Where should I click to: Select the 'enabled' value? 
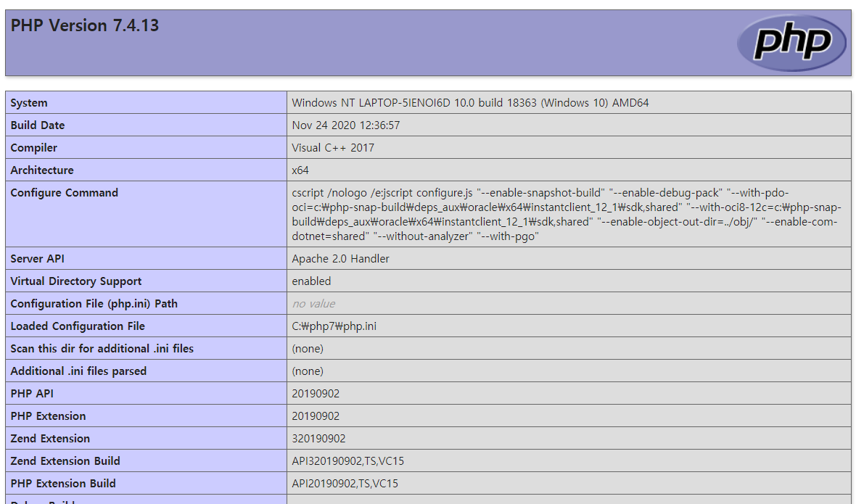pyautogui.click(x=311, y=281)
